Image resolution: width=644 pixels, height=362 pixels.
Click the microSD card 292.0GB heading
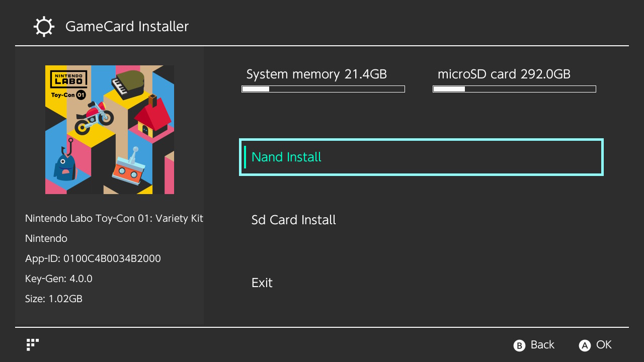coord(505,74)
